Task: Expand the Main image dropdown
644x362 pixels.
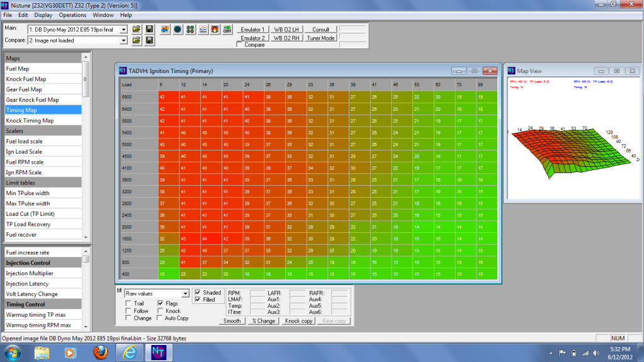Action: click(x=123, y=30)
